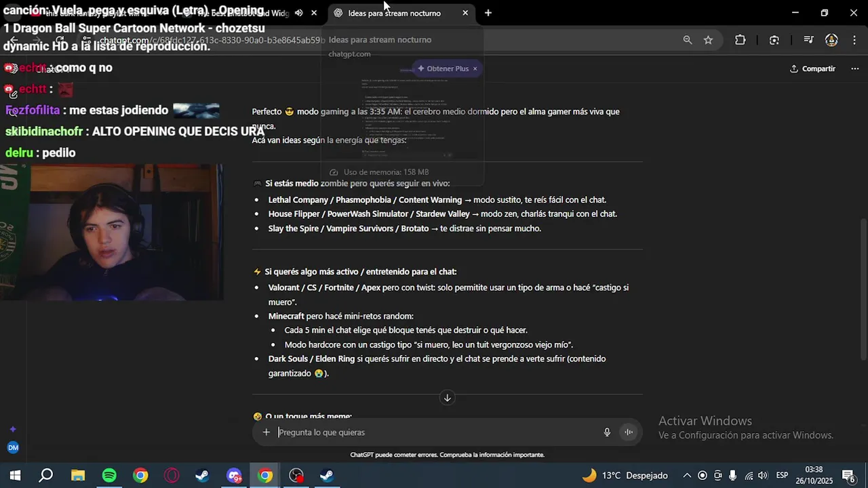Image resolution: width=868 pixels, height=488 pixels.
Task: Open the DM account avatar in sidebar
Action: click(x=13, y=447)
